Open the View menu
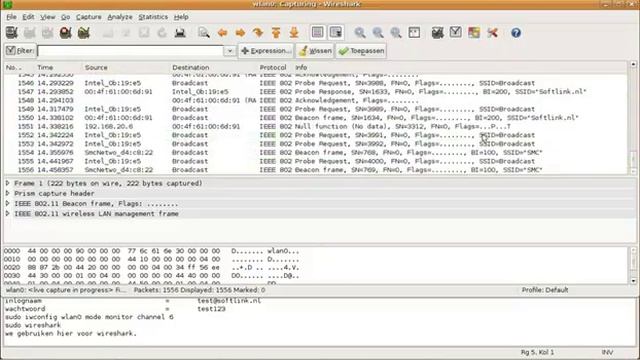Image resolution: width=640 pixels, height=360 pixels. coord(47,17)
